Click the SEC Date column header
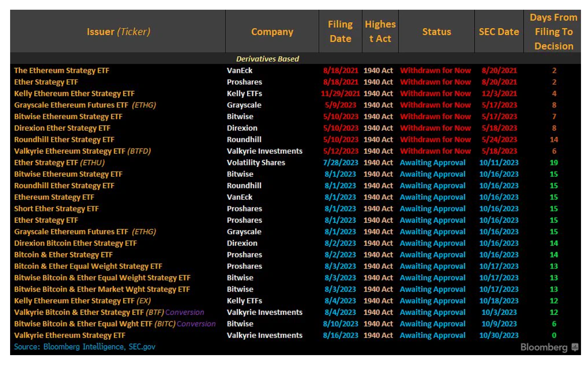This screenshot has width=588, height=366. pyautogui.click(x=499, y=31)
